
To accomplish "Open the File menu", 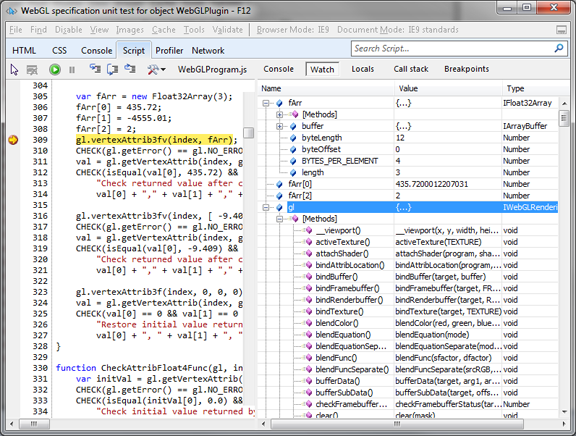I will click(x=16, y=30).
